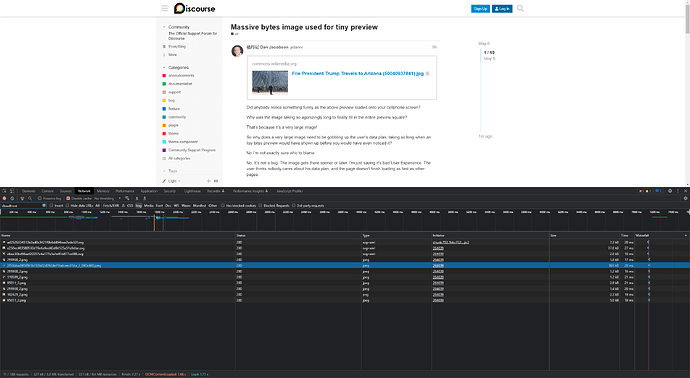Clear the network log
This screenshot has width=690, height=378.
tap(12, 198)
